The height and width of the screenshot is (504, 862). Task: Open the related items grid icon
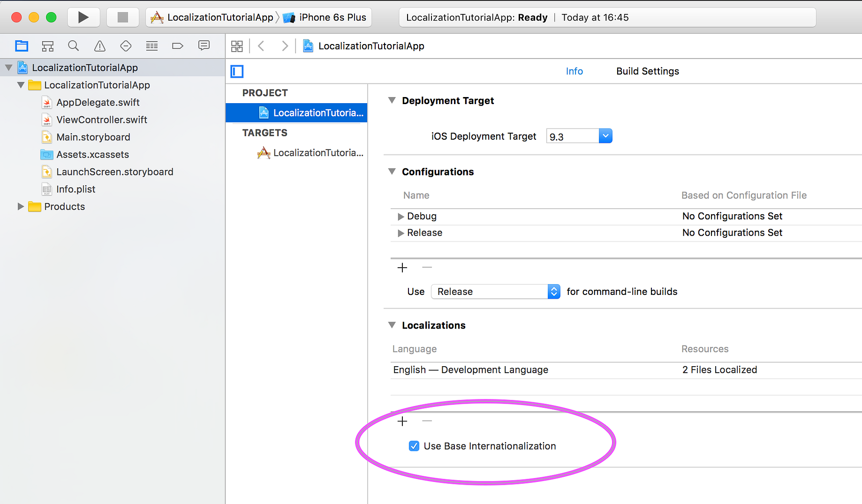coord(237,46)
